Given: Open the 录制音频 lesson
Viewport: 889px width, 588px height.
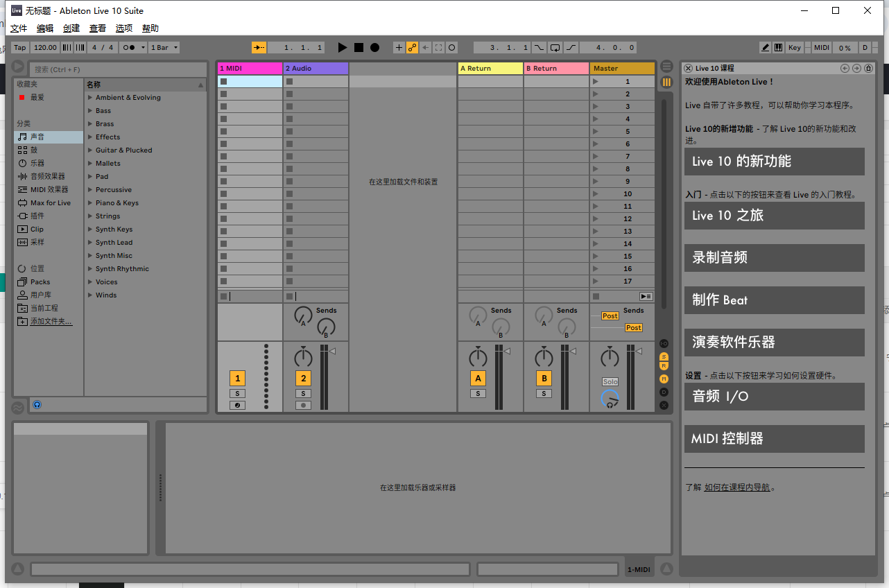Looking at the screenshot, I should (775, 258).
